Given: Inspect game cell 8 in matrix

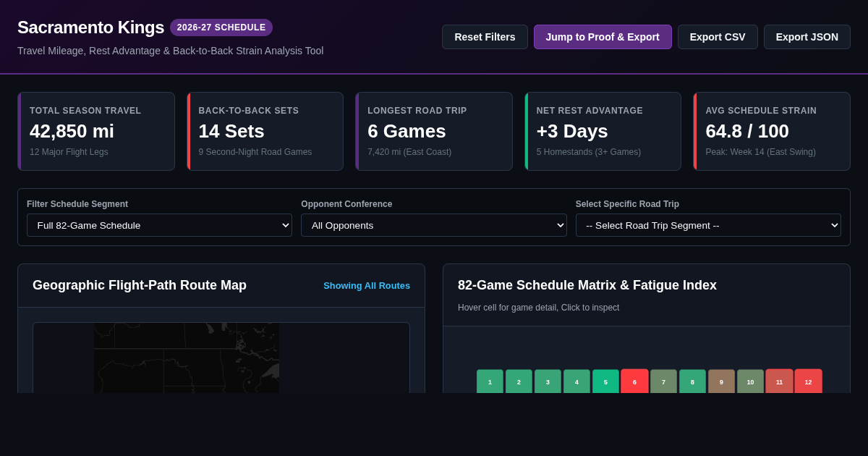Looking at the screenshot, I should tap(692, 381).
